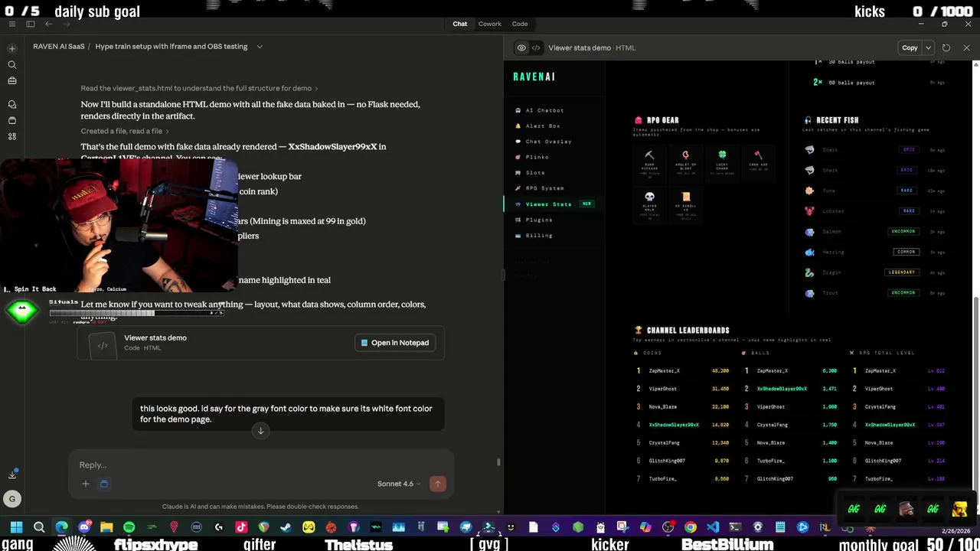Expand 'Created a file, read a file' details

click(124, 131)
